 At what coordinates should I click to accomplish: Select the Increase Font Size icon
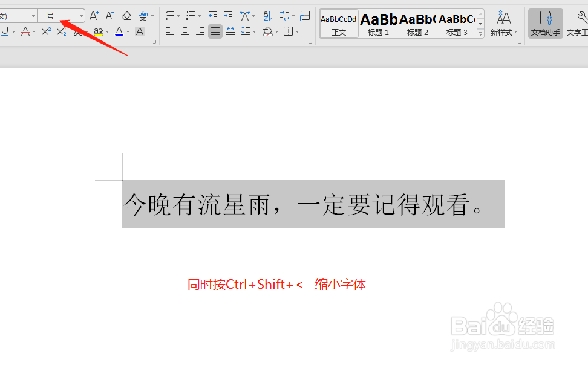[94, 16]
